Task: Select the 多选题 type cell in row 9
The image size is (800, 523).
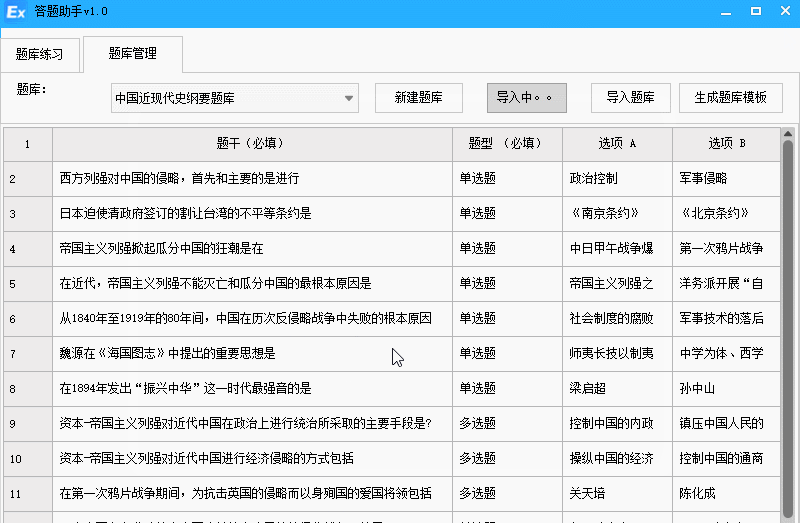Action: coord(506,423)
